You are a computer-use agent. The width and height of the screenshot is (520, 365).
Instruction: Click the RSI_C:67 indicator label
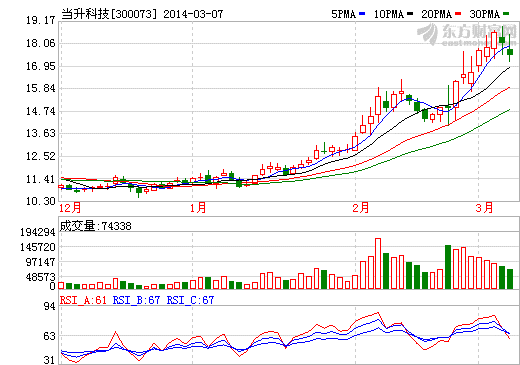point(190,300)
